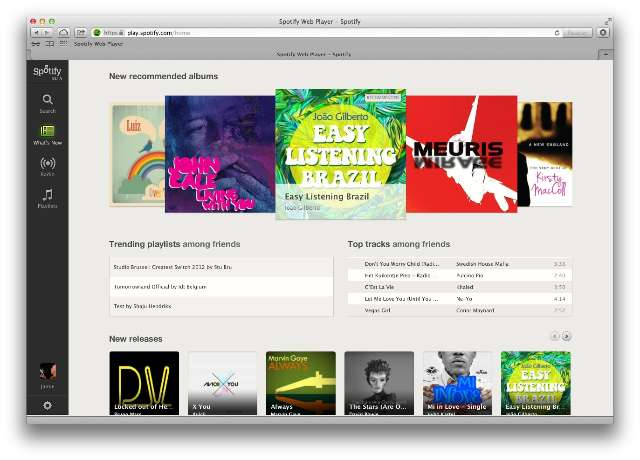Show previous page of New releases

pos(555,336)
